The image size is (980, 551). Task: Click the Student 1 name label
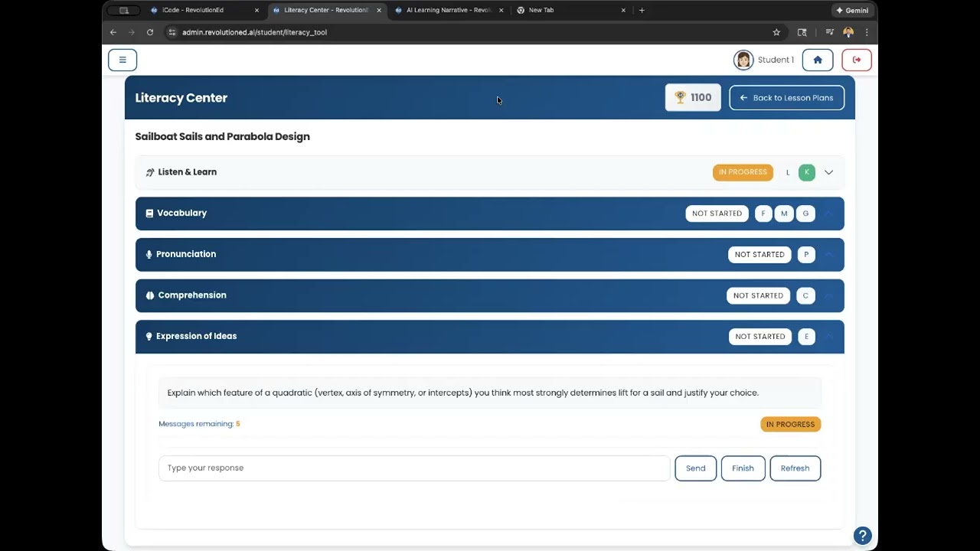click(776, 60)
